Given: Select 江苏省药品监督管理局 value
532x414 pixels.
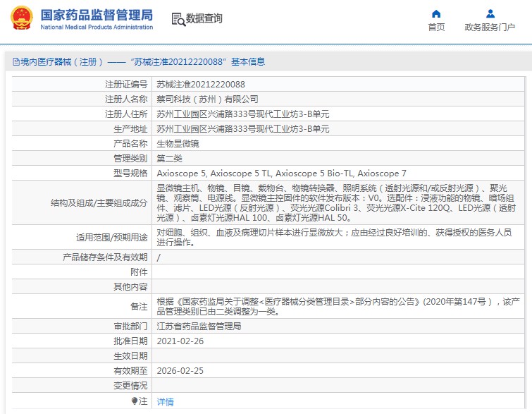Looking at the screenshot, I should coord(199,326).
